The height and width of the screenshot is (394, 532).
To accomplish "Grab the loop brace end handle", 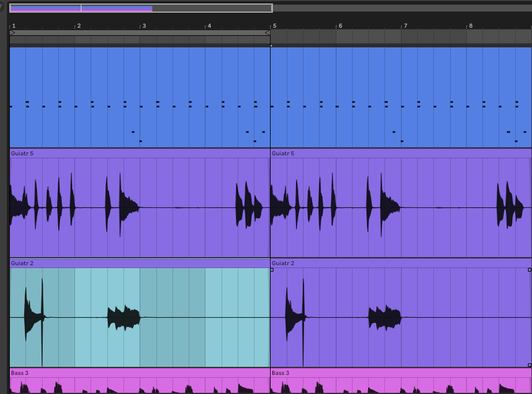I will 267,33.
